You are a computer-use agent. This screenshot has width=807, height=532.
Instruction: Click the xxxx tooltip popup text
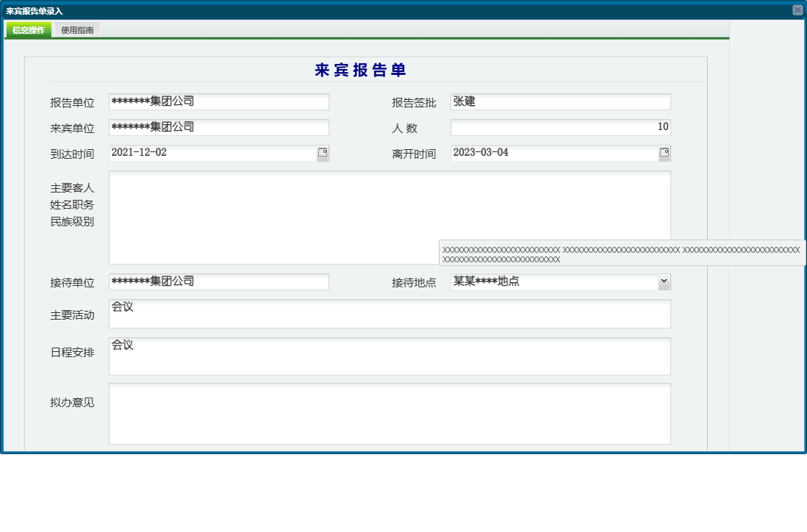622,254
